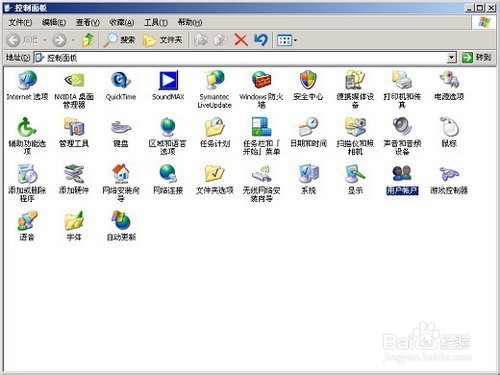The height and width of the screenshot is (375, 500).
Task: Open 文件夹选项 icon
Action: click(x=215, y=179)
